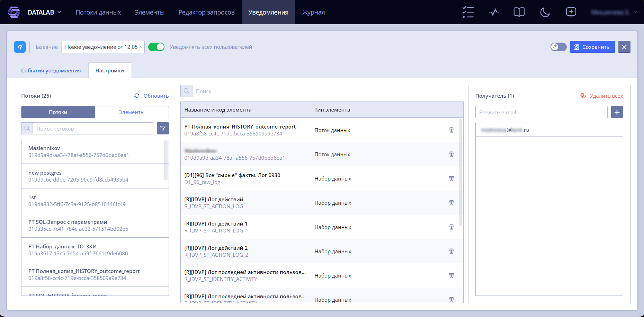This screenshot has width=644, height=317.
Task: Delete the D1_96_raw_log element with trash icon
Action: (451, 178)
